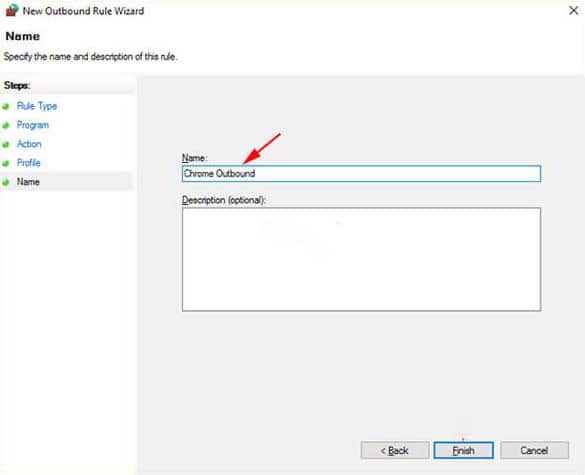This screenshot has height=475, width=585.
Task: Click inside the Description optional text area
Action: [x=361, y=259]
